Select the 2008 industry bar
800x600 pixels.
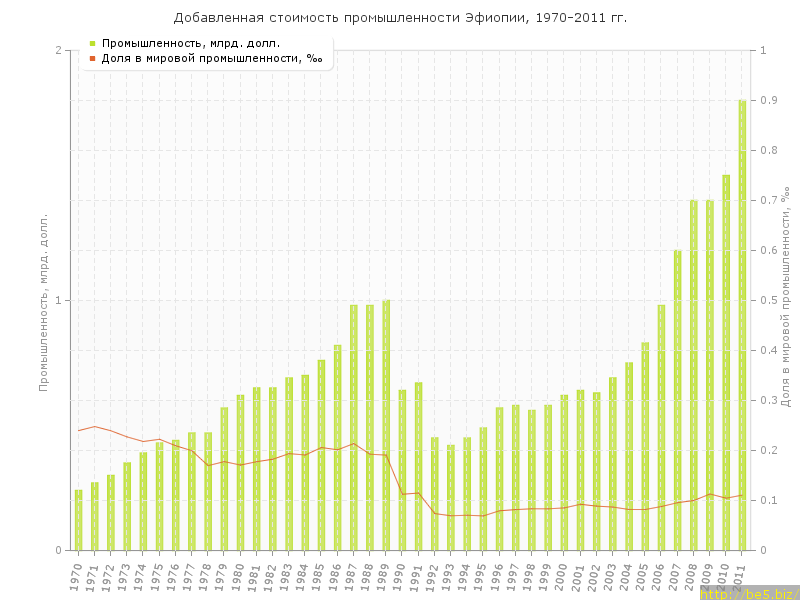point(693,375)
